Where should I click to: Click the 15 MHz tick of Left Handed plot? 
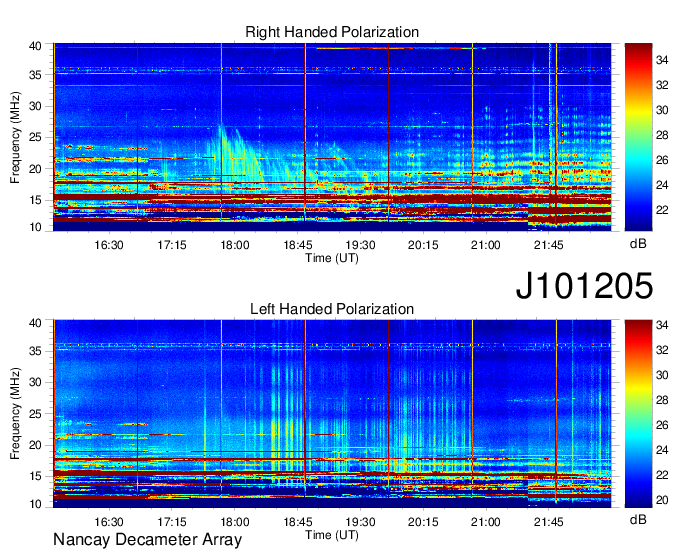pos(35,476)
